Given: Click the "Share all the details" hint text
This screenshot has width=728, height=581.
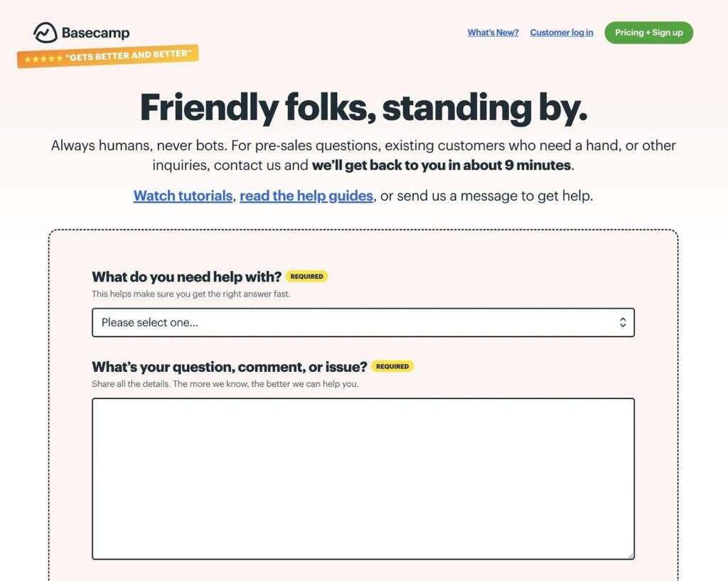Looking at the screenshot, I should pyautogui.click(x=225, y=384).
